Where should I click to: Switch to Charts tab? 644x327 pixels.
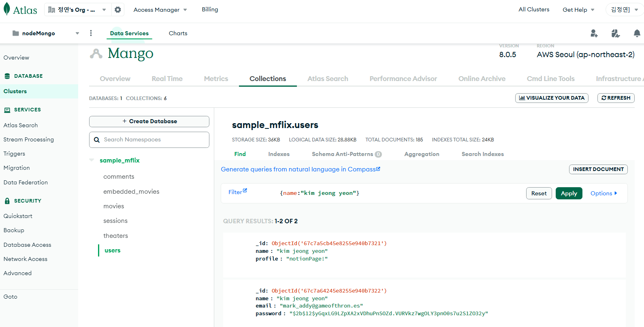coord(178,33)
